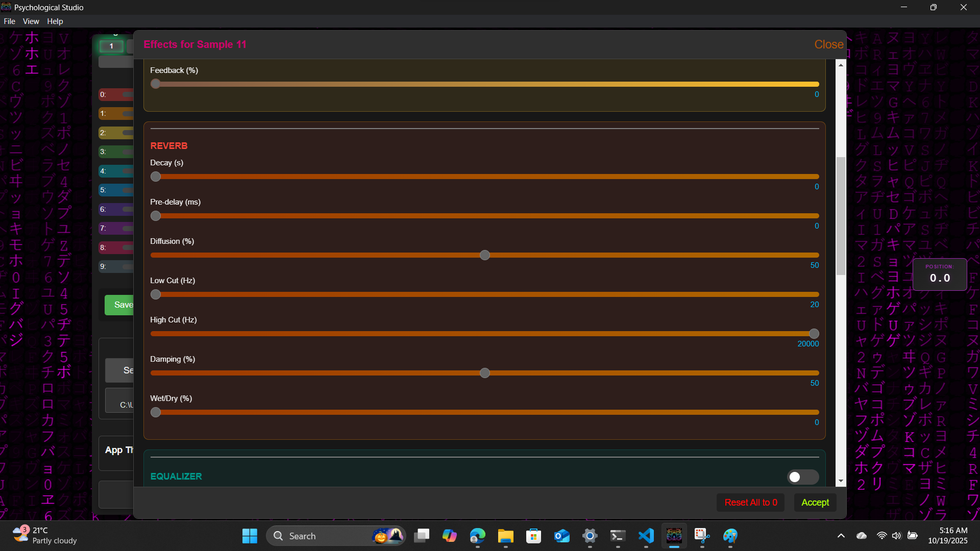Open the Help menu

click(x=55, y=21)
